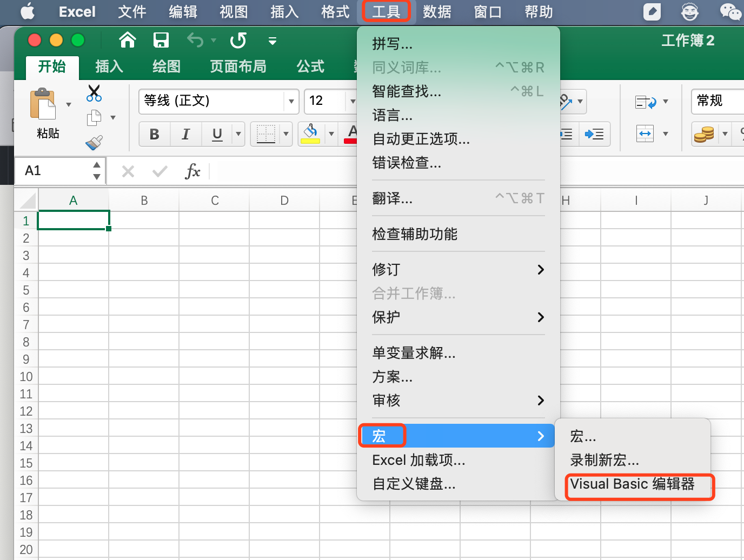The height and width of the screenshot is (560, 744).
Task: Click the Name Box stepper arrows
Action: (x=97, y=171)
